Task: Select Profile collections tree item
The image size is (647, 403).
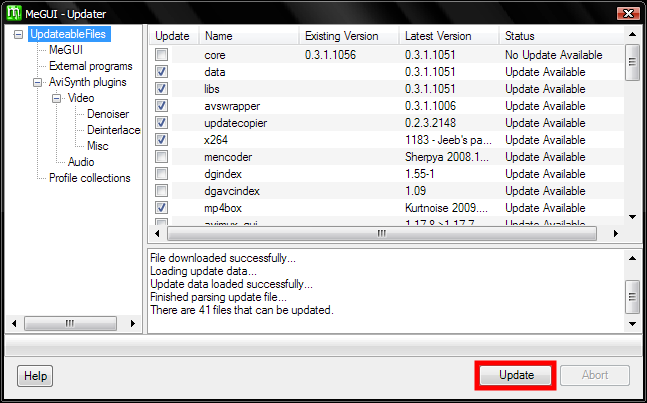Action: [x=90, y=178]
